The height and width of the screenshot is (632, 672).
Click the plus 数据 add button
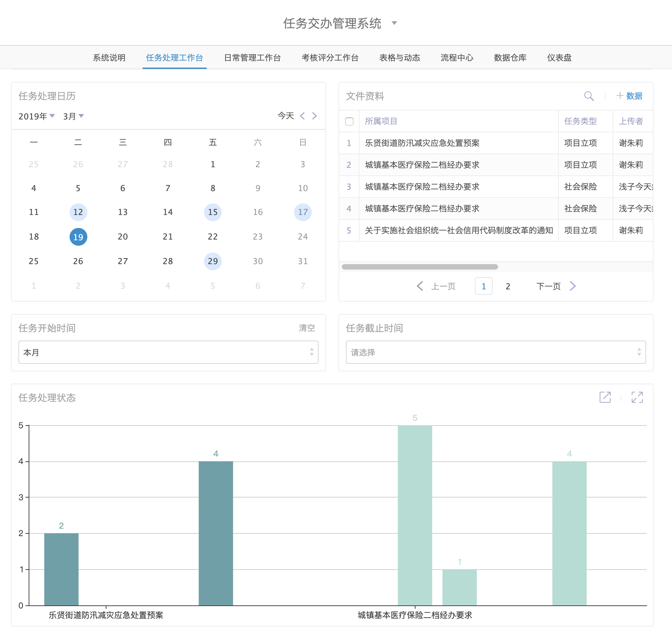629,96
